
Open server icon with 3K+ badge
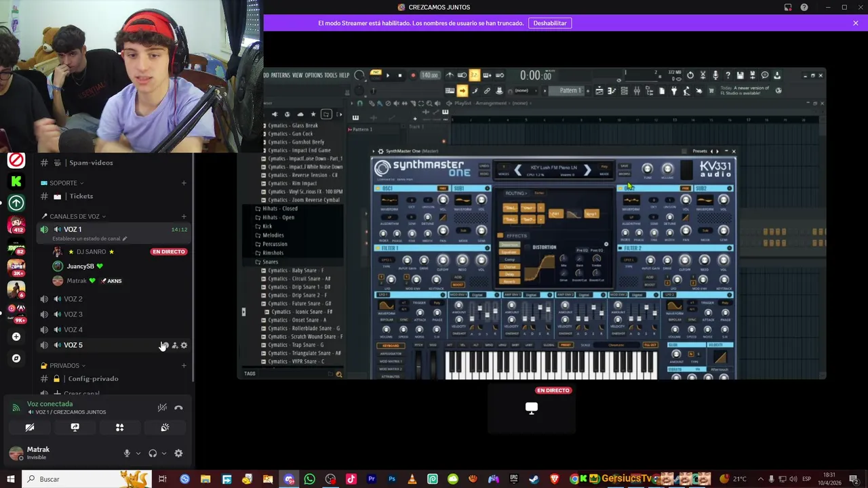coord(16,268)
